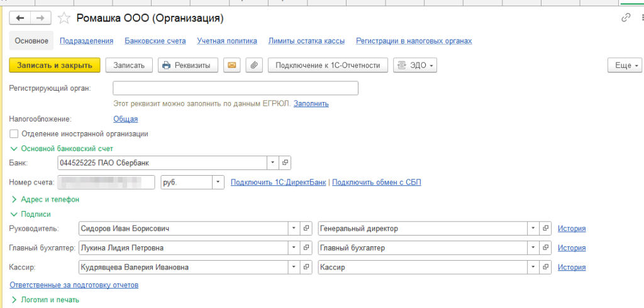Open Главный бухгалтер position record icon
The height and width of the screenshot is (308, 644).
tap(545, 248)
